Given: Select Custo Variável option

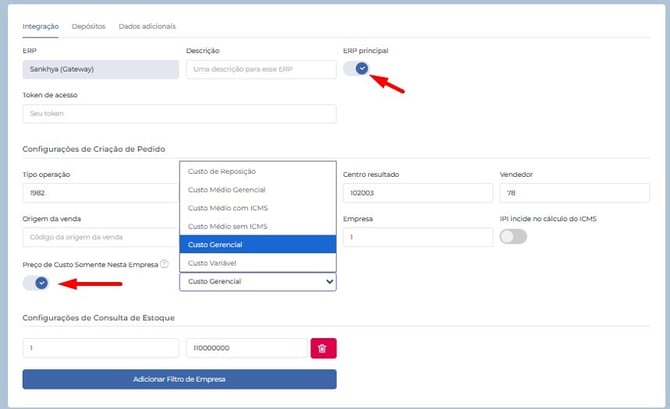Looking at the screenshot, I should click(258, 263).
